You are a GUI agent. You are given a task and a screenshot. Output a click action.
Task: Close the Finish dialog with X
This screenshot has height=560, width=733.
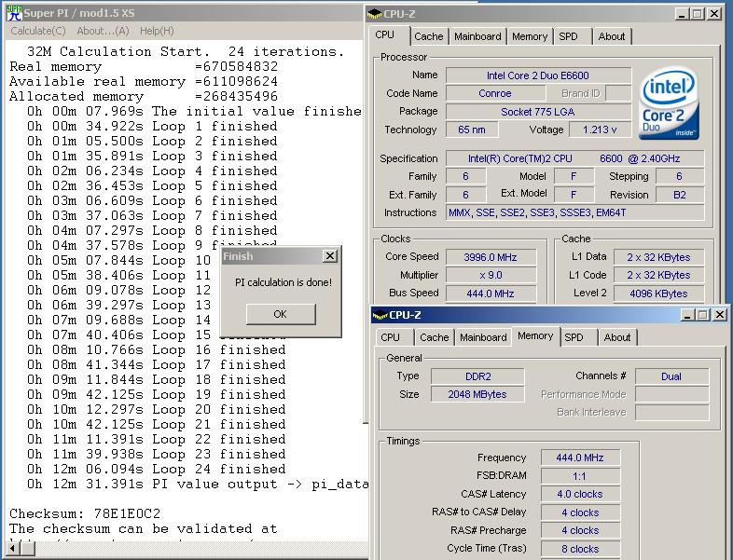click(x=330, y=256)
